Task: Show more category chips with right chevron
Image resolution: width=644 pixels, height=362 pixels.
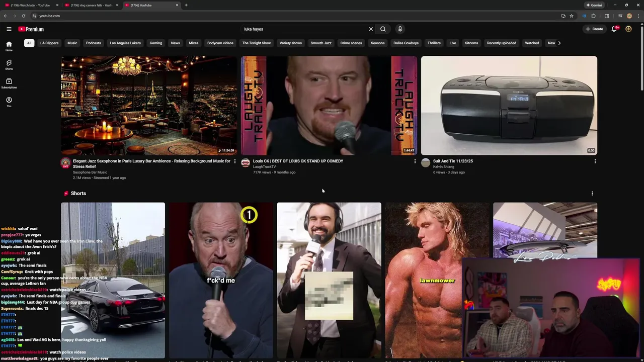Action: click(559, 43)
